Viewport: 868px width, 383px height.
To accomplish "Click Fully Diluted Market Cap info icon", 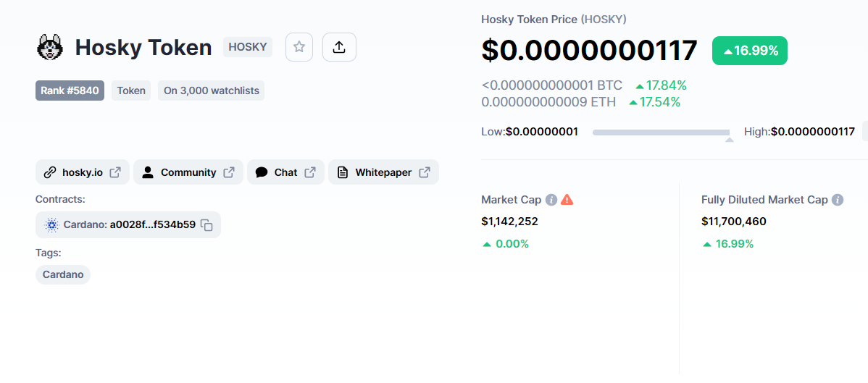I will [x=838, y=200].
